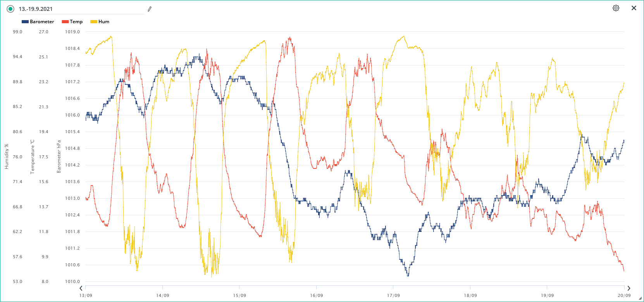
Task: Click the green circle icon beside the title
Action: coord(10,9)
